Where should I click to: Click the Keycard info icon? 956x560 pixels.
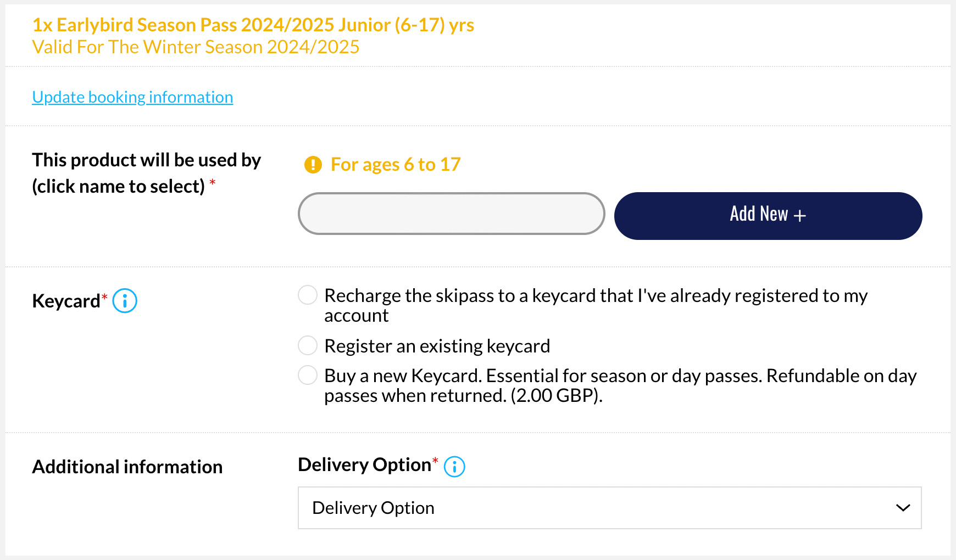[x=125, y=301]
